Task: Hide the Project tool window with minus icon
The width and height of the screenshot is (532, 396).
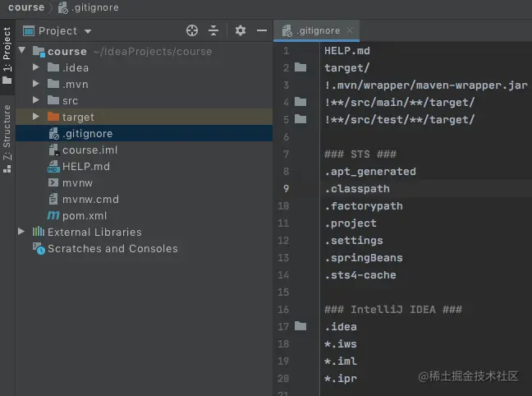Action: tap(262, 30)
